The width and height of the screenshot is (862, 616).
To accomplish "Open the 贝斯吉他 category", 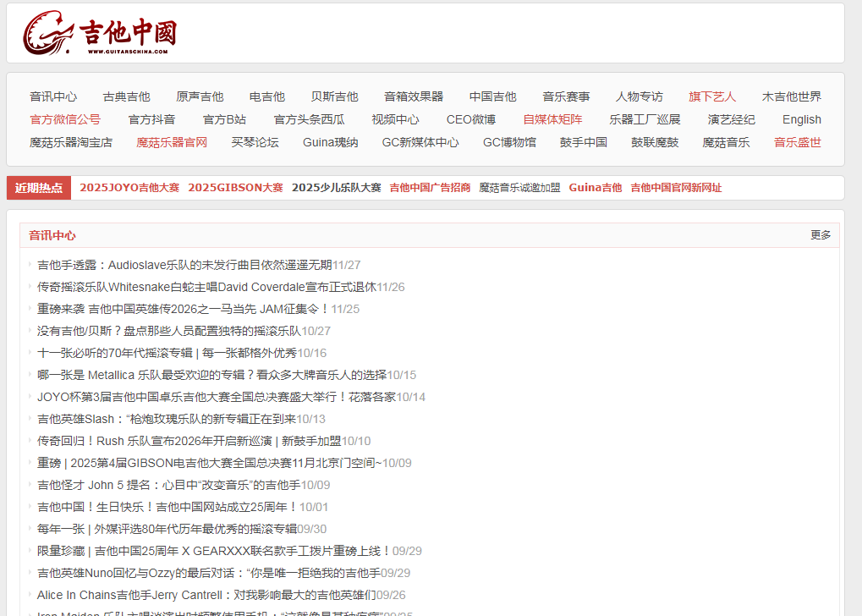I will pos(334,96).
